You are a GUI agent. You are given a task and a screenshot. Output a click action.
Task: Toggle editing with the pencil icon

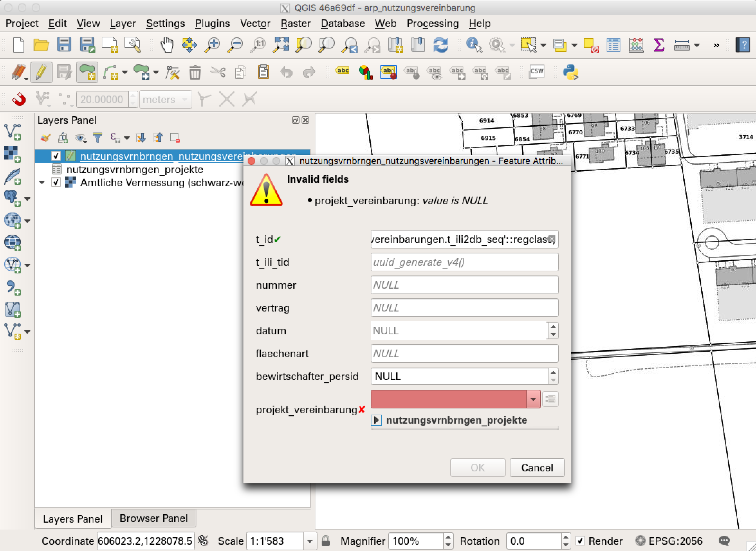(41, 72)
